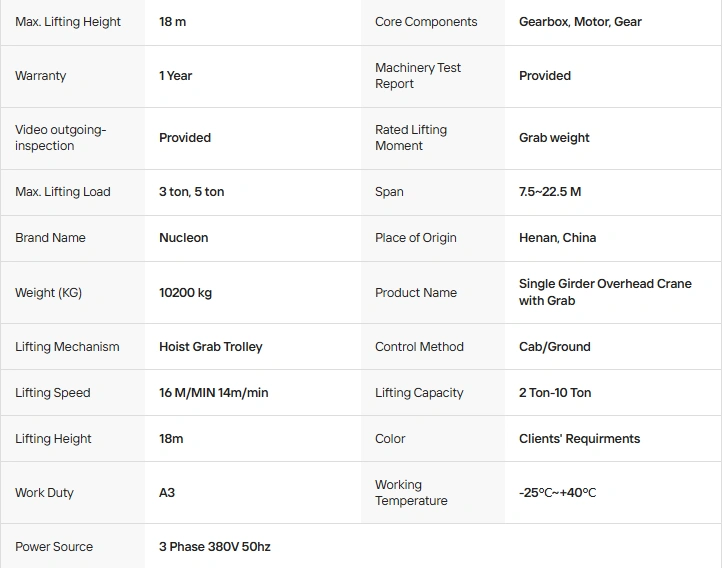The width and height of the screenshot is (723, 568).
Task: Select the Grab weight value
Action: [554, 137]
